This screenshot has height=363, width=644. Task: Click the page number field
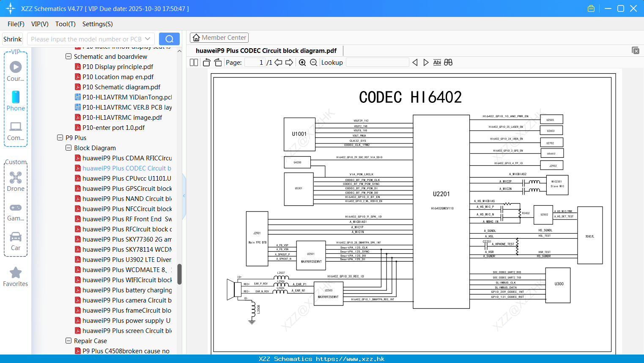point(255,63)
